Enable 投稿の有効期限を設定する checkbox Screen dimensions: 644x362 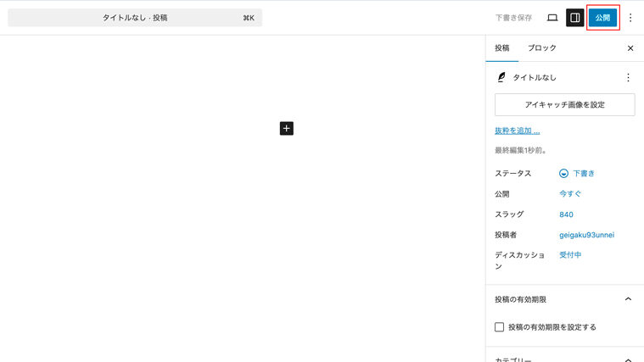tap(500, 326)
